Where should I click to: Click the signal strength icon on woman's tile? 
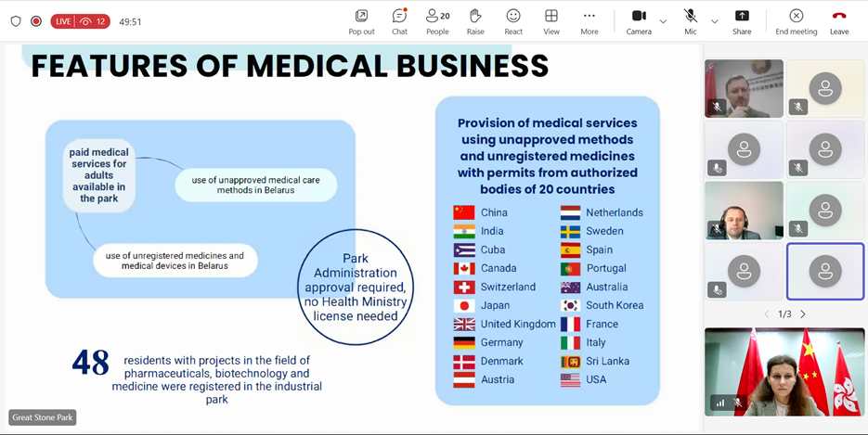coord(720,403)
